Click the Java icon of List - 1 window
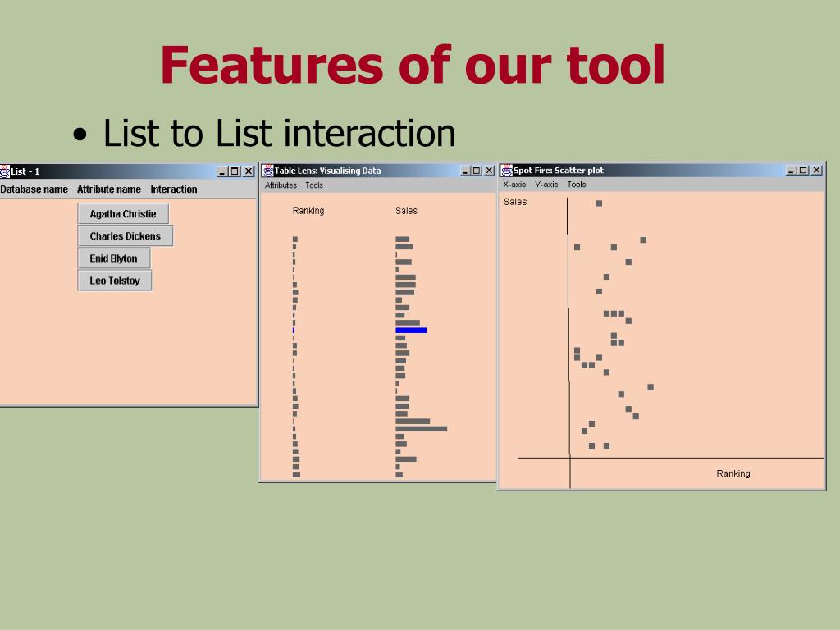Image resolution: width=840 pixels, height=630 pixels. tap(5, 171)
